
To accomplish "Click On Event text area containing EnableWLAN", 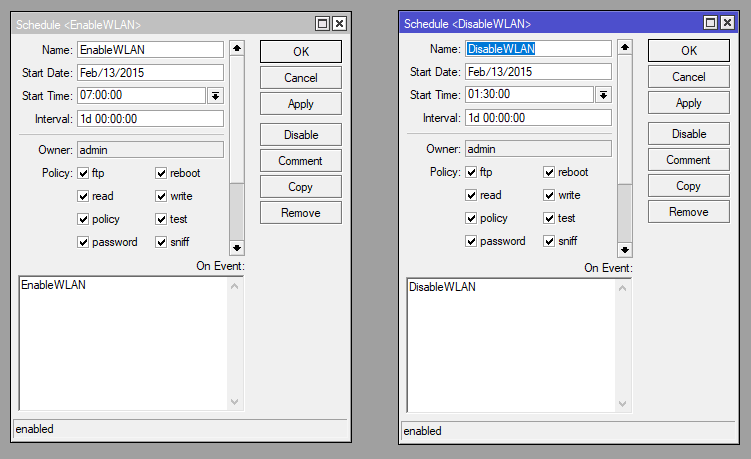I will (124, 343).
